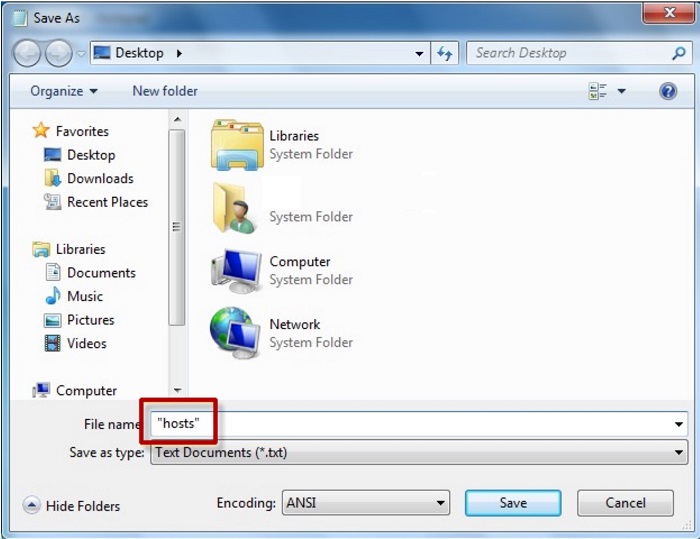Click the Recent Places icon
This screenshot has height=539, width=700.
53,202
